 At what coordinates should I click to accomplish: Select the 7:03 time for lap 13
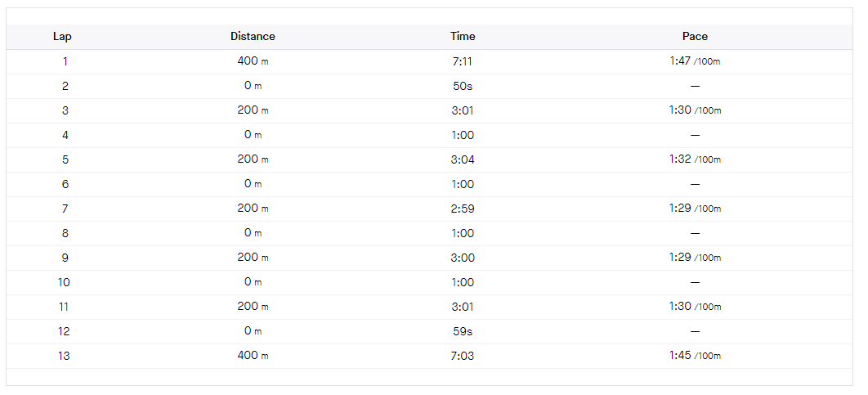coord(463,356)
